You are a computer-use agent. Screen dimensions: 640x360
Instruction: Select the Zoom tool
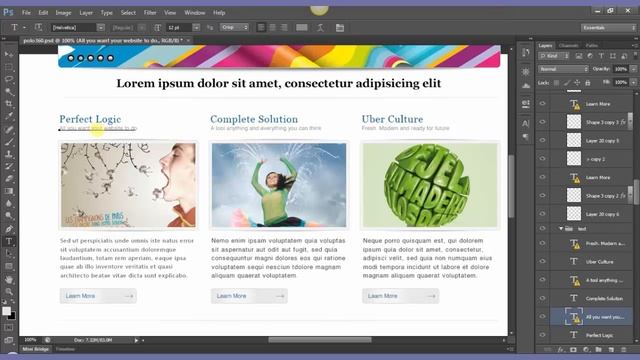(9, 292)
